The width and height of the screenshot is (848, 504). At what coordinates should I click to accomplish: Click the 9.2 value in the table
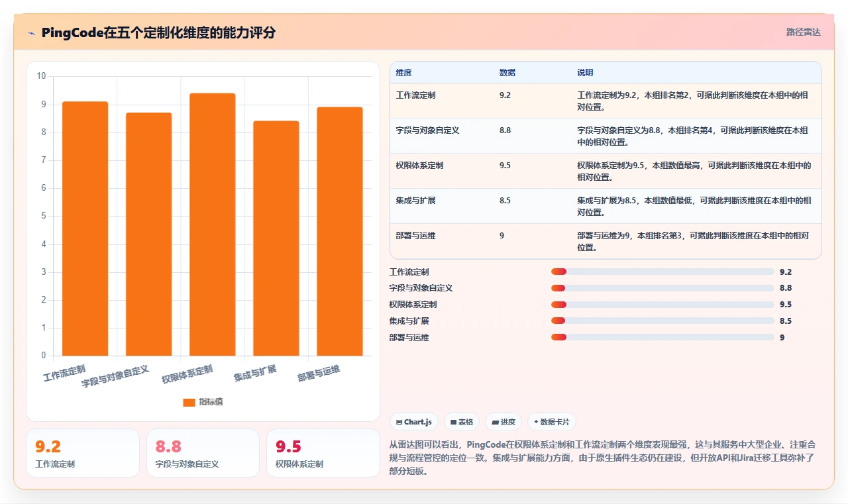coord(505,95)
